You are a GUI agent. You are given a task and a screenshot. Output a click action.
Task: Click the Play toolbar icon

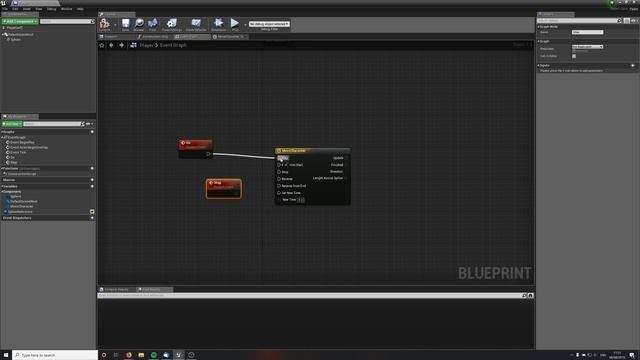click(235, 24)
